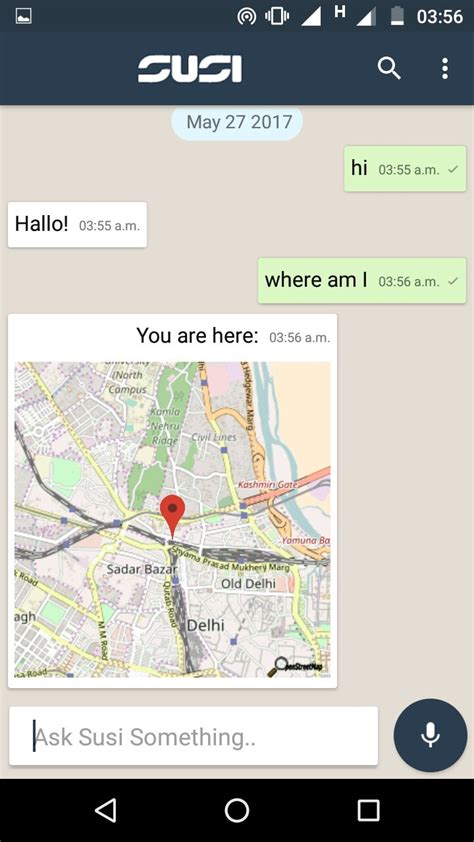Select the 'Hallo!' reply bubble
Viewport: 474px width, 842px height.
pos(77,224)
